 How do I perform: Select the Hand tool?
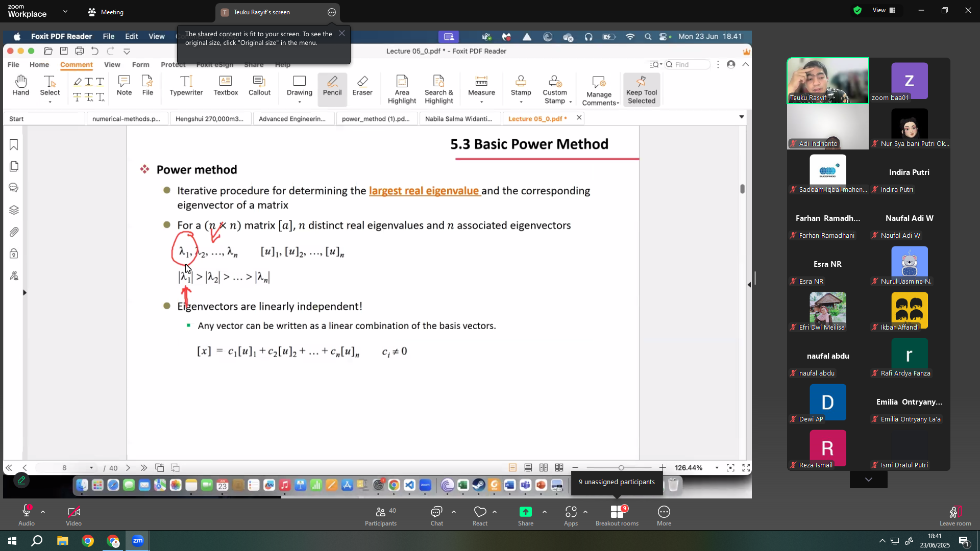(x=20, y=86)
